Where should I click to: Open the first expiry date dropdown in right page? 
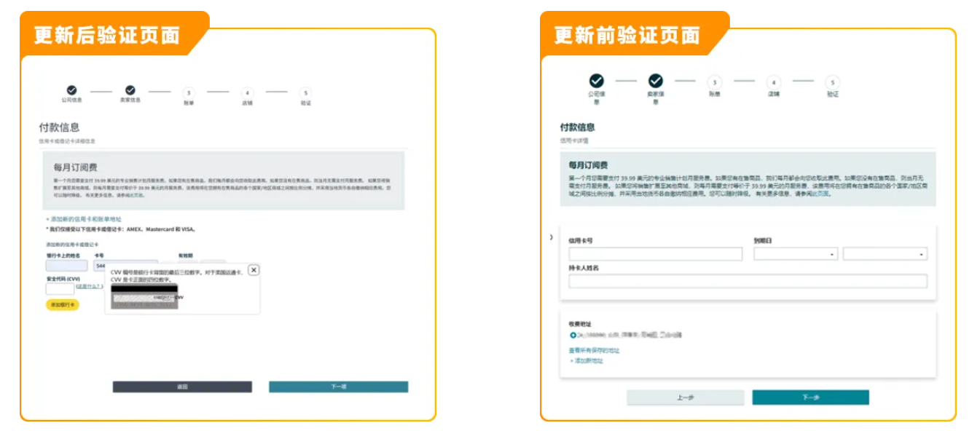795,254
